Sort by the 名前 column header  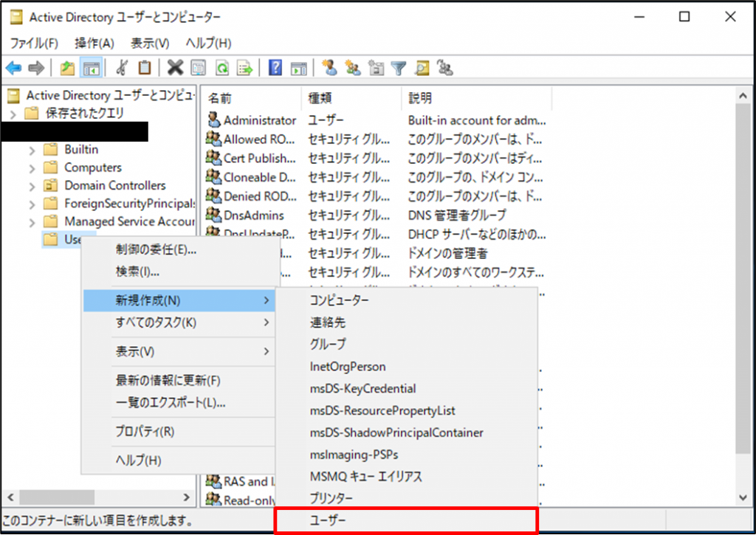pyautogui.click(x=251, y=98)
